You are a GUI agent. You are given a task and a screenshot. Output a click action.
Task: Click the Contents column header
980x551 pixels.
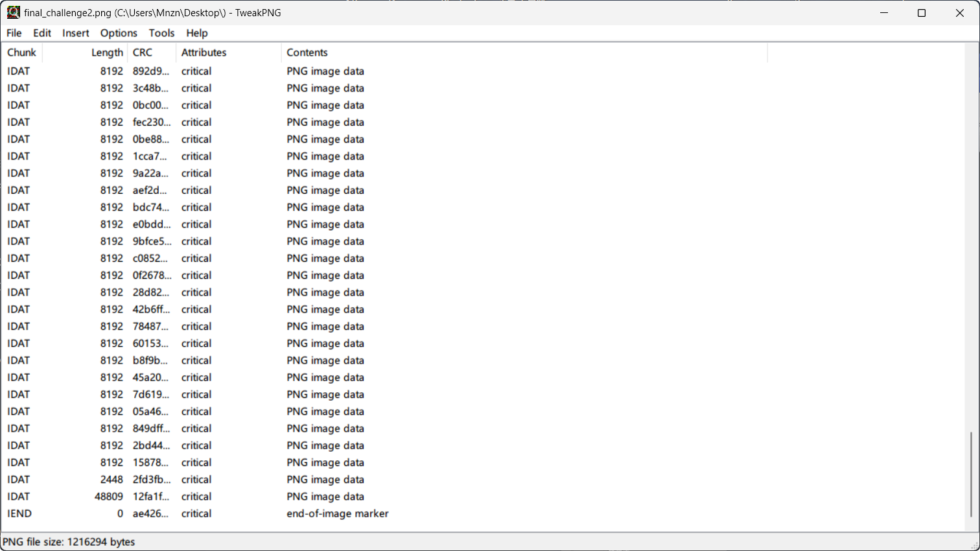point(307,53)
